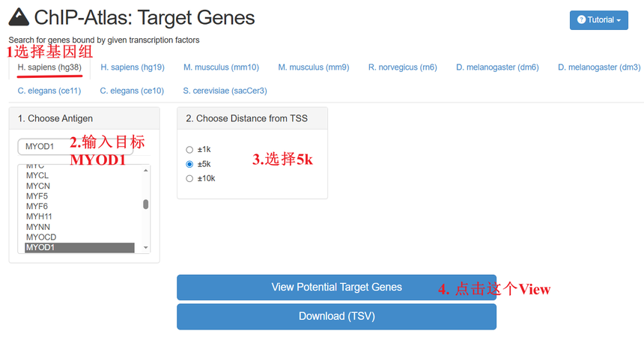644x340 pixels.
Task: Open D. melanogaster (dm6) tab
Action: pos(497,67)
